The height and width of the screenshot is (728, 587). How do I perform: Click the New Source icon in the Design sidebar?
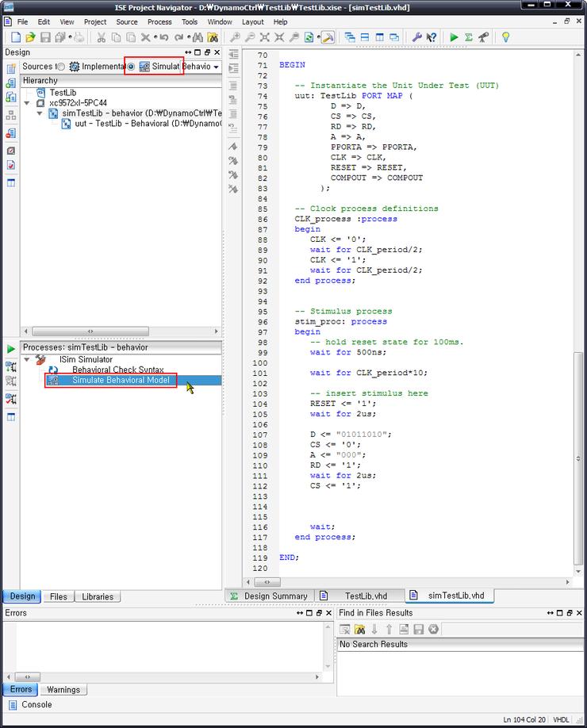pyautogui.click(x=11, y=67)
